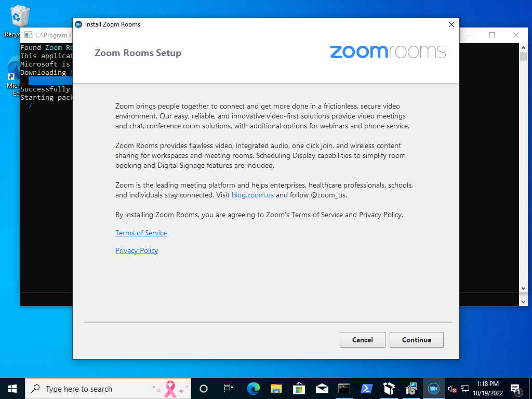Click the network icon in the system tray

click(464, 388)
